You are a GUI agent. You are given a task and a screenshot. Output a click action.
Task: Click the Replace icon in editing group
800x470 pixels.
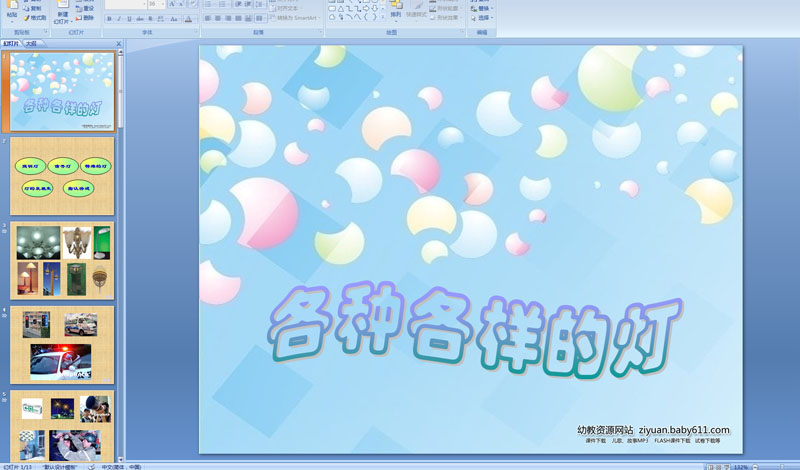(x=484, y=8)
